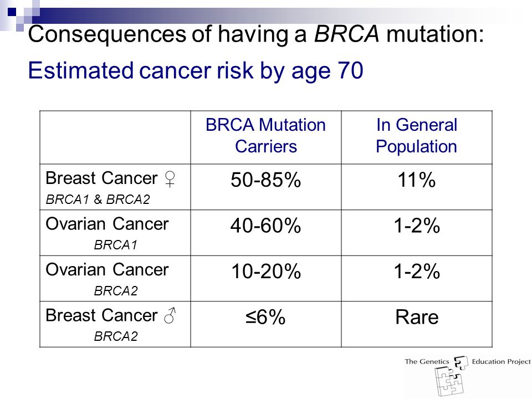Viewport: 532px width, 399px height.
Task: Click the BRCA Mutation Carriers column header
Action: [265, 136]
